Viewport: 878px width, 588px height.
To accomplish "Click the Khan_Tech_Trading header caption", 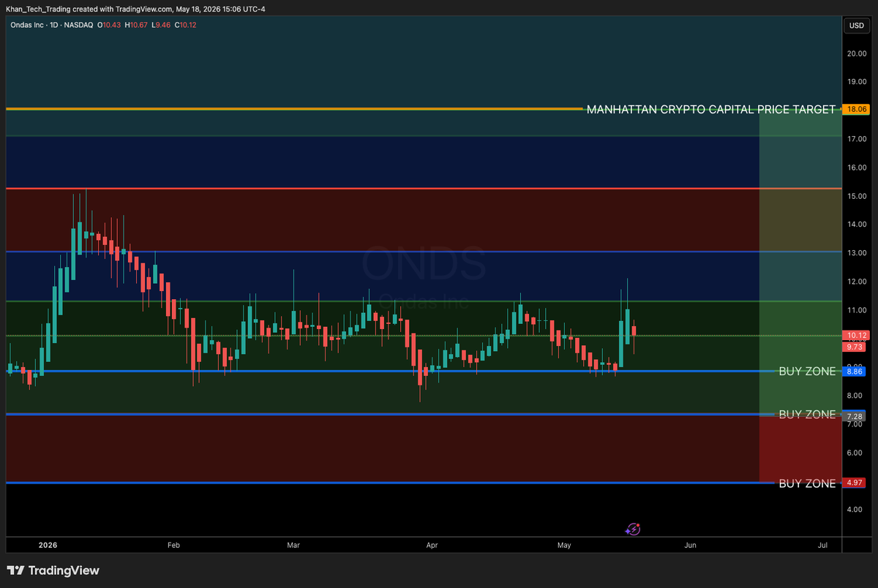I will pyautogui.click(x=135, y=9).
